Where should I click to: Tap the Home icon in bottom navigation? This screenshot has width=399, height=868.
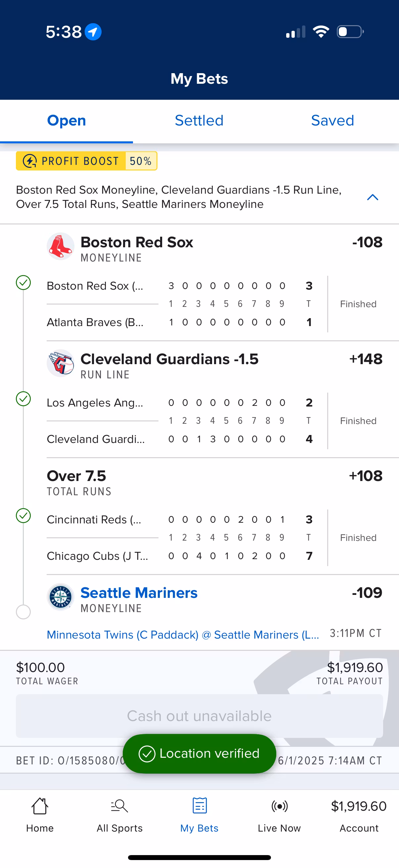coord(40,806)
